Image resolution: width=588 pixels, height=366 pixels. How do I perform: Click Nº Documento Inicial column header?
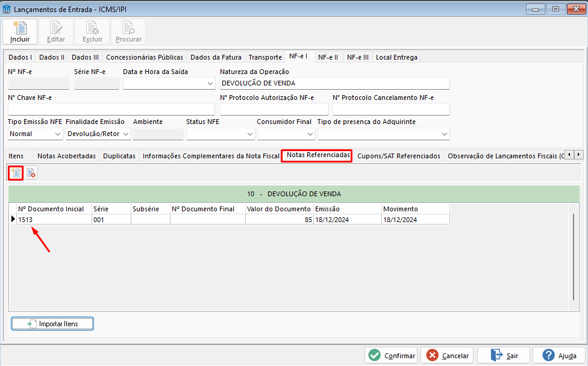pyautogui.click(x=54, y=209)
